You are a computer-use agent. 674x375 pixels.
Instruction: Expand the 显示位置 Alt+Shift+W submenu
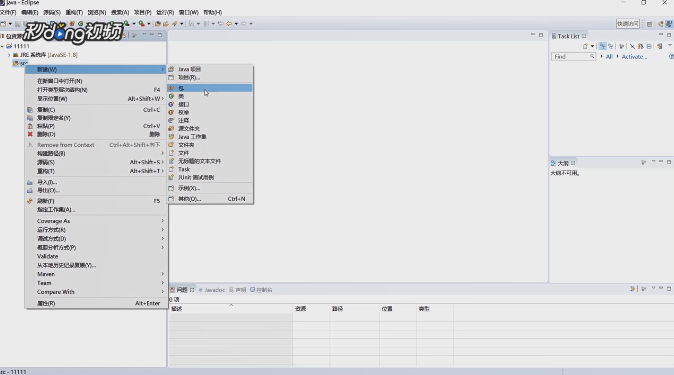click(x=96, y=98)
